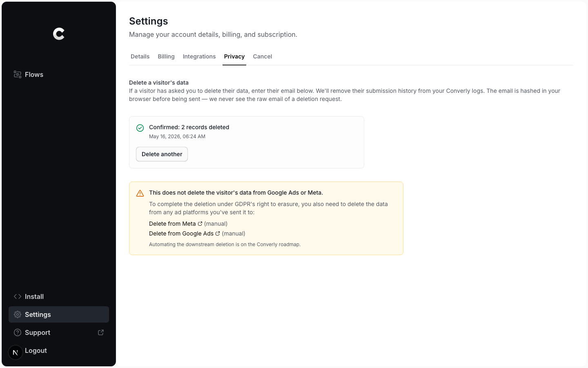
Task: Click the Settings gear icon
Action: click(x=18, y=314)
